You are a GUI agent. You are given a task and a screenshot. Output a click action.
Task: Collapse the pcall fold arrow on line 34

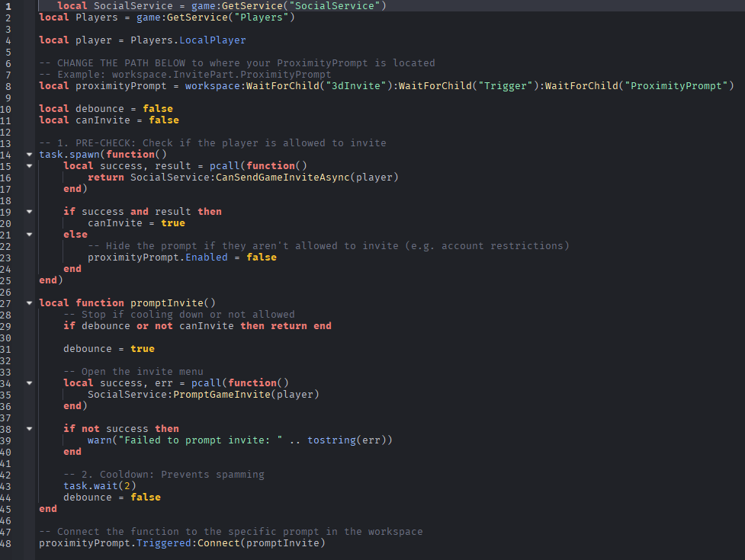pyautogui.click(x=30, y=383)
